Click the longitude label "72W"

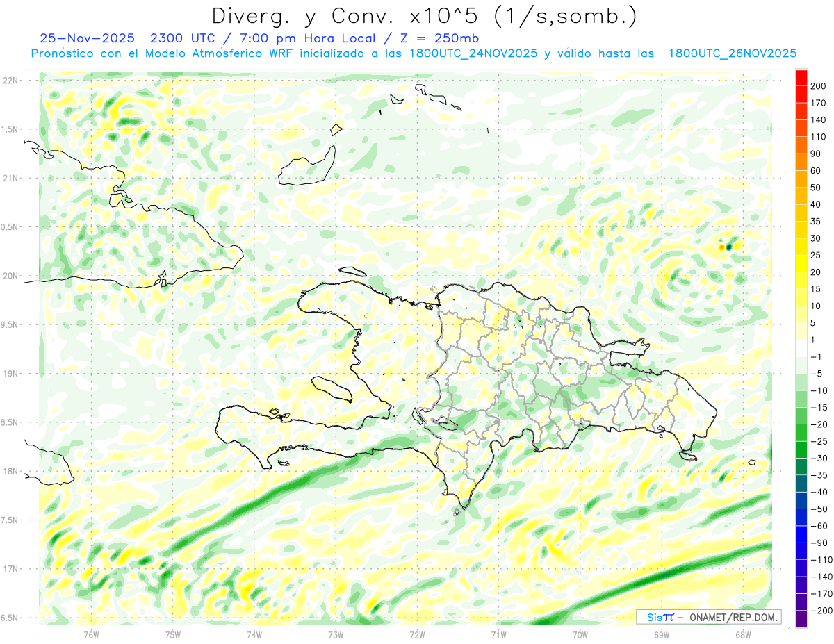tap(417, 635)
